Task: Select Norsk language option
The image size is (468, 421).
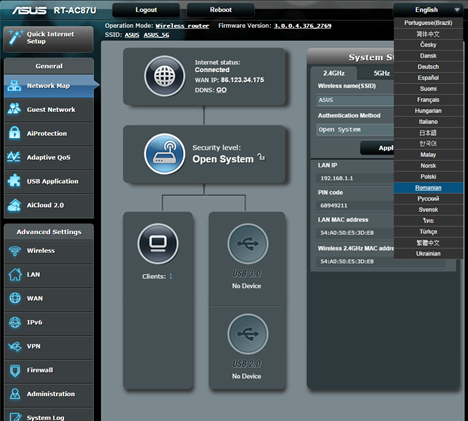Action: click(x=428, y=166)
